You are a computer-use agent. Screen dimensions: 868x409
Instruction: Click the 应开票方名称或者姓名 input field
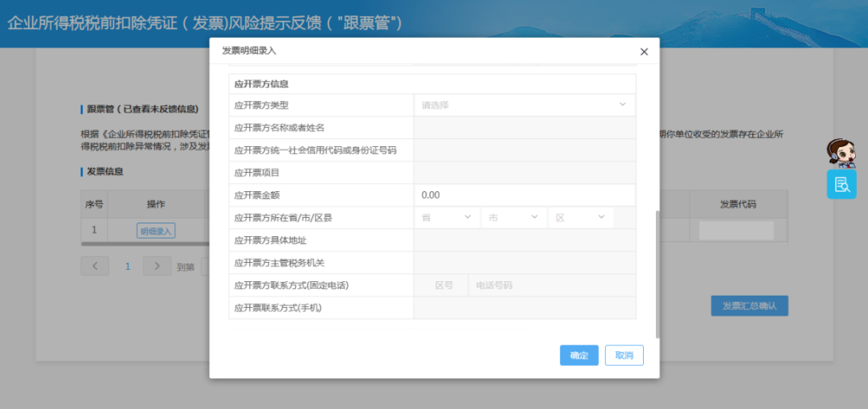pos(524,127)
